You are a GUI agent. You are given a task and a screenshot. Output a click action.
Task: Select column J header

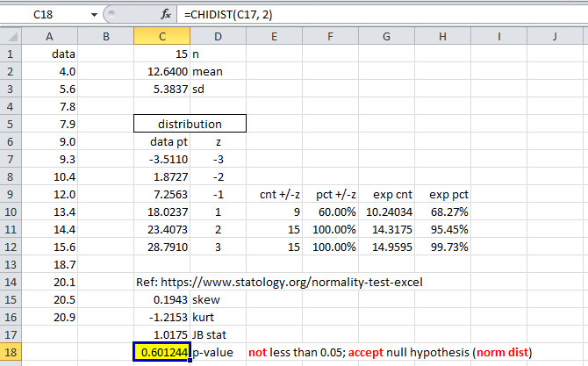coord(555,36)
